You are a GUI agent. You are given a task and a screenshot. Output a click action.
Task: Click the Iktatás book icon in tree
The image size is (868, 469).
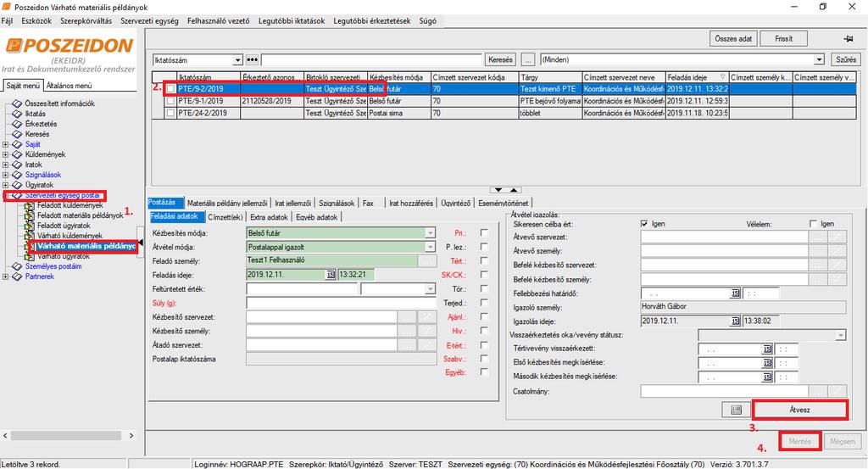click(17, 114)
